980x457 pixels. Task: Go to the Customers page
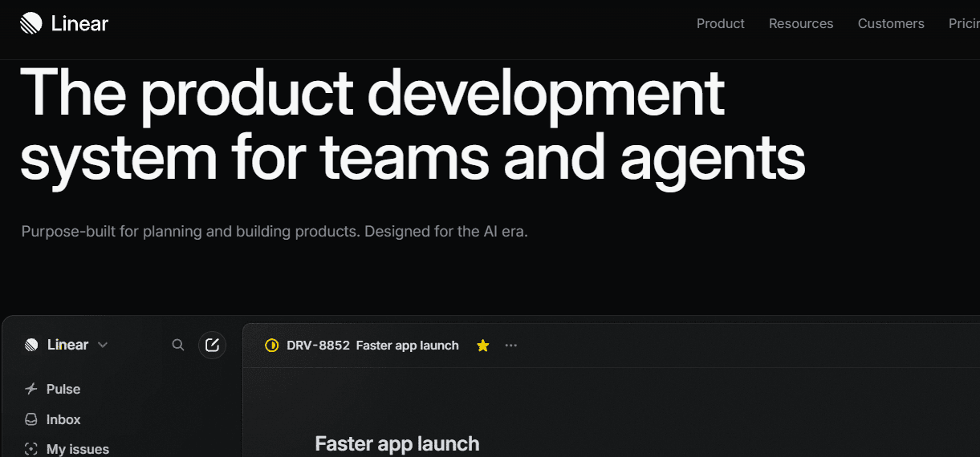pyautogui.click(x=890, y=23)
